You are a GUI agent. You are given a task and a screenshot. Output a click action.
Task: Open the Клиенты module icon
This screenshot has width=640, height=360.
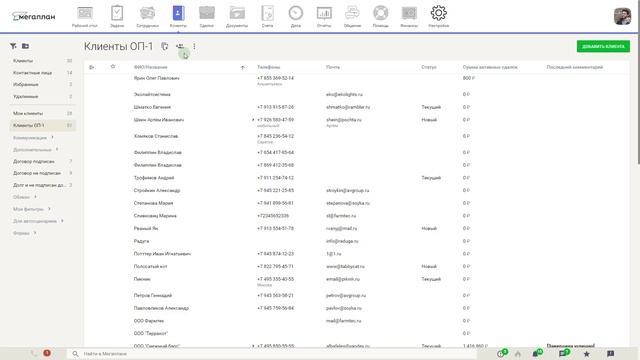pos(178,16)
